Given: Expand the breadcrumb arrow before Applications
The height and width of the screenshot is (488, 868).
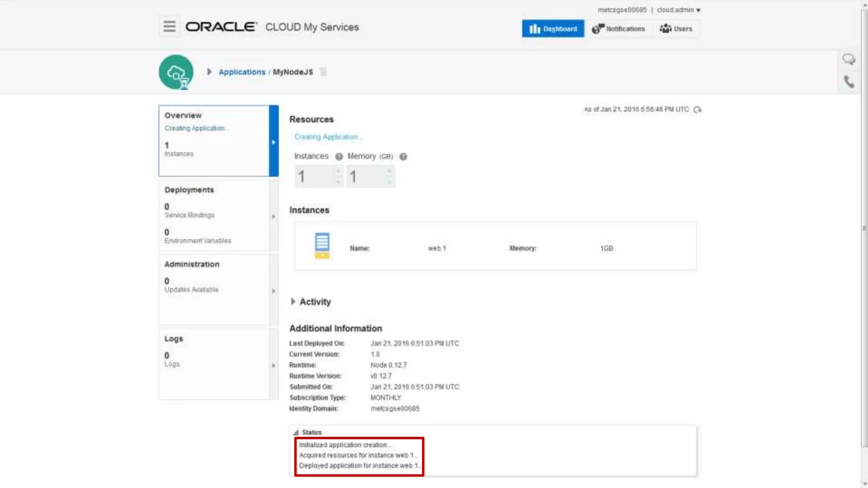Looking at the screenshot, I should click(209, 72).
